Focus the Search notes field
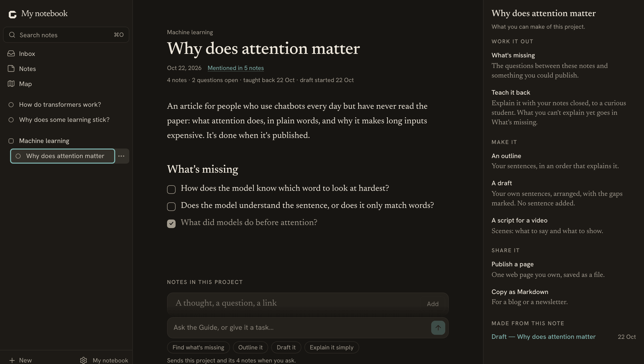This screenshot has height=364, width=644. [66, 35]
